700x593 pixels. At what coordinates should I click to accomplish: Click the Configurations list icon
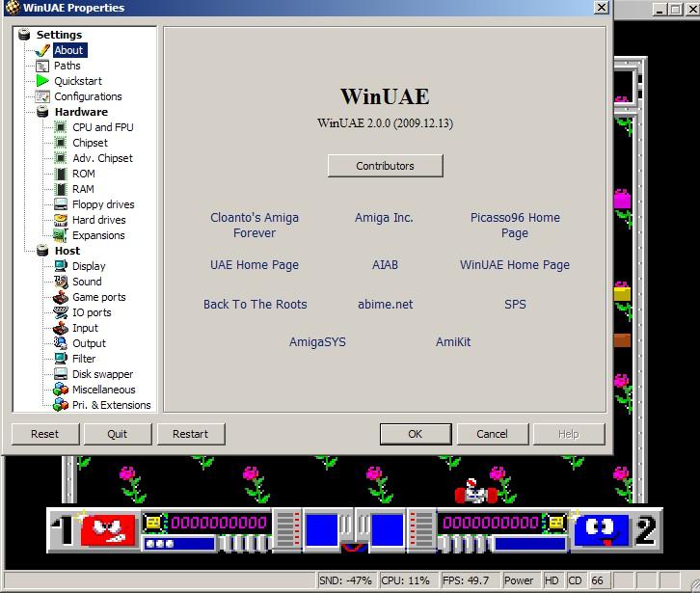(x=42, y=96)
